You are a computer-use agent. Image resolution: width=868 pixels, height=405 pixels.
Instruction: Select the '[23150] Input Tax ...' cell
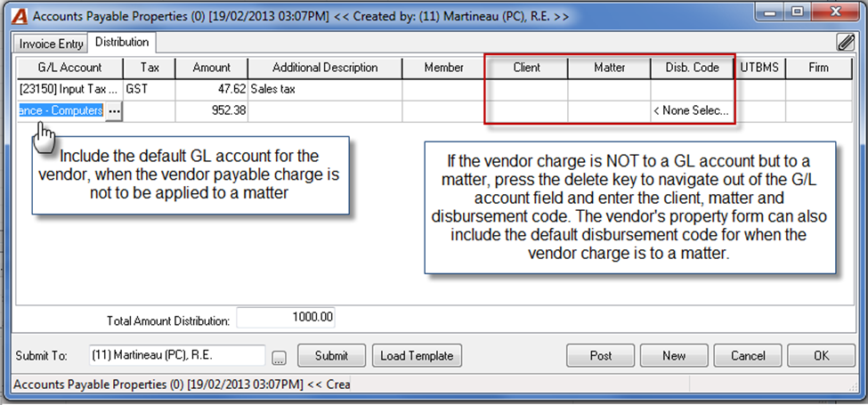click(x=69, y=90)
